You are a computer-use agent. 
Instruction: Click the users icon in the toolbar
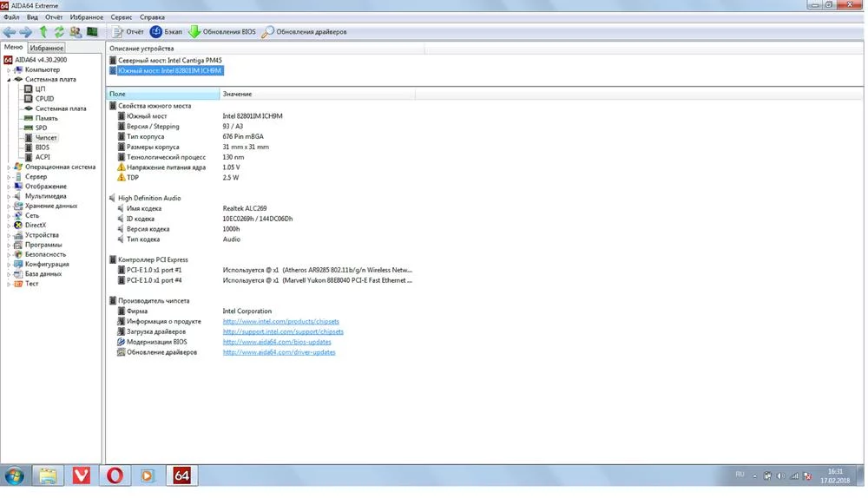click(76, 32)
